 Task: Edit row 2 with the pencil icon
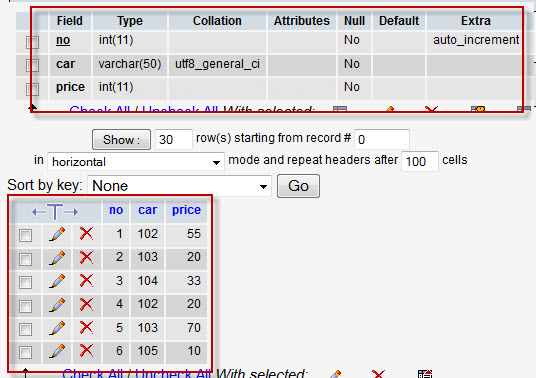(x=57, y=258)
